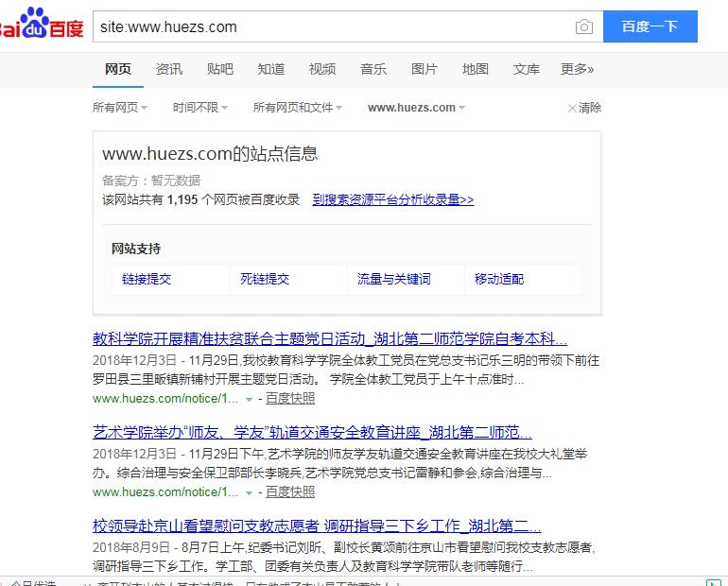This screenshot has height=586, width=728.
Task: Click the Baidu logo
Action: (41, 24)
